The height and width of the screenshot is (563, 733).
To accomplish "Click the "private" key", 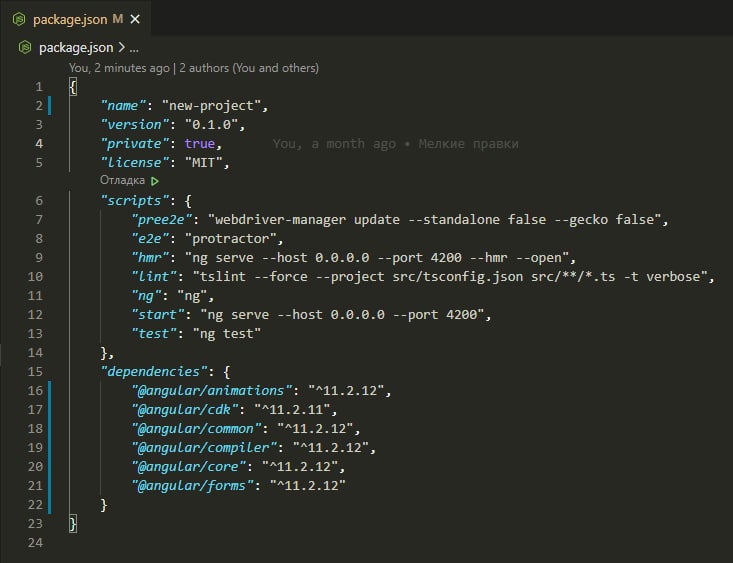I will point(135,144).
